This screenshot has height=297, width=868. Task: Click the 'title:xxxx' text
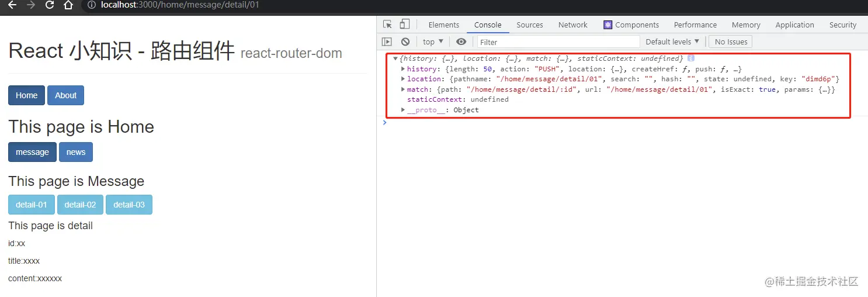tap(24, 261)
